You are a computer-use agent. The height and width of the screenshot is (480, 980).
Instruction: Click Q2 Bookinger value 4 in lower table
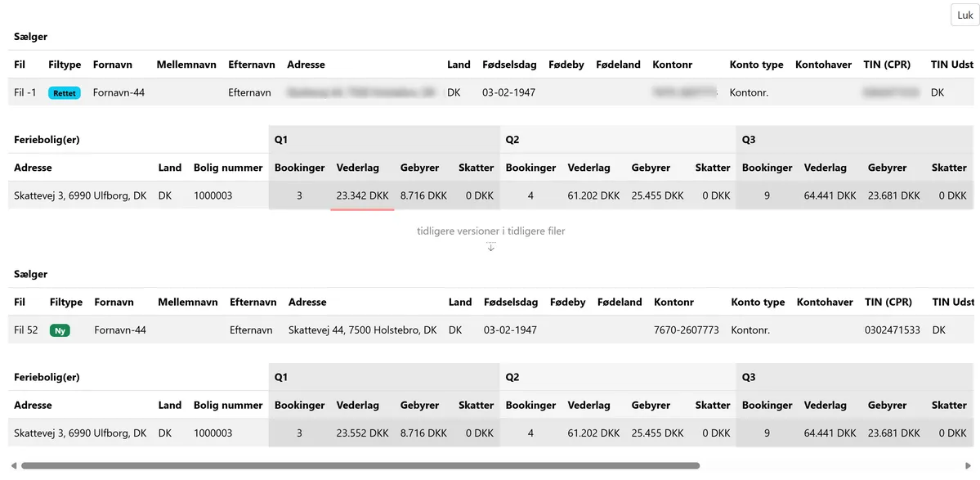530,433
